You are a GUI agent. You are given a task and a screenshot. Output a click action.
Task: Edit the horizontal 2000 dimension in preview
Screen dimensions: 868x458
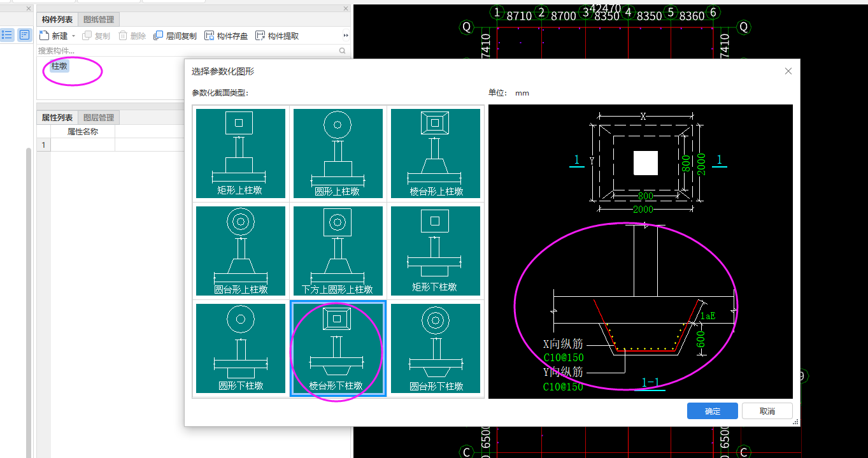[645, 210]
